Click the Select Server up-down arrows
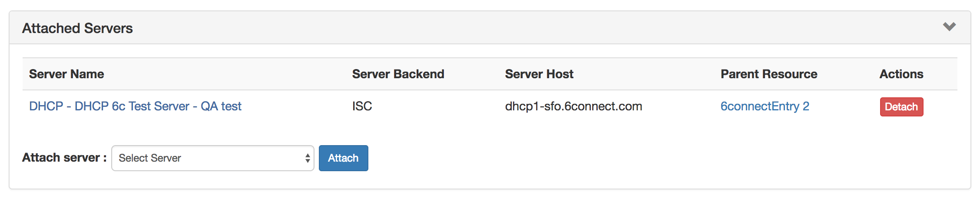 point(308,158)
